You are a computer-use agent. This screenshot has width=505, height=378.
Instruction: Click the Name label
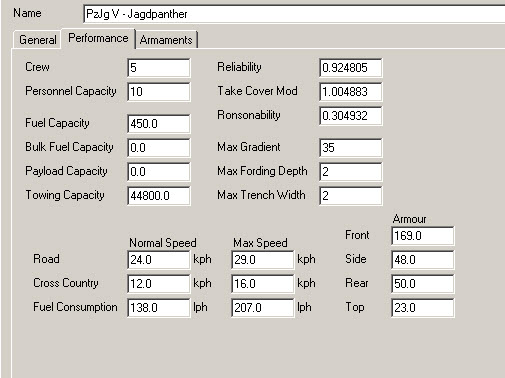[27, 13]
